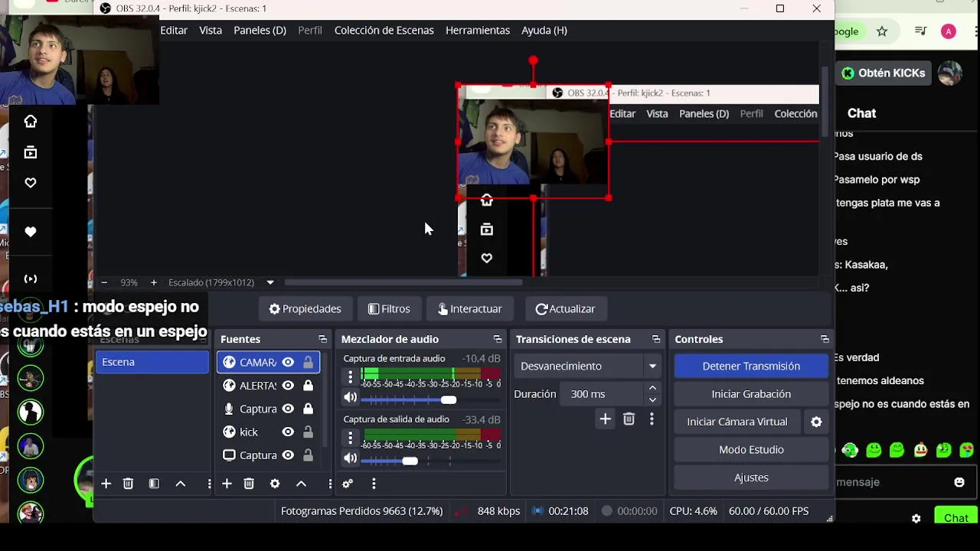
Task: Delete the selected scene with the Escenas trash icon
Action: tap(128, 484)
